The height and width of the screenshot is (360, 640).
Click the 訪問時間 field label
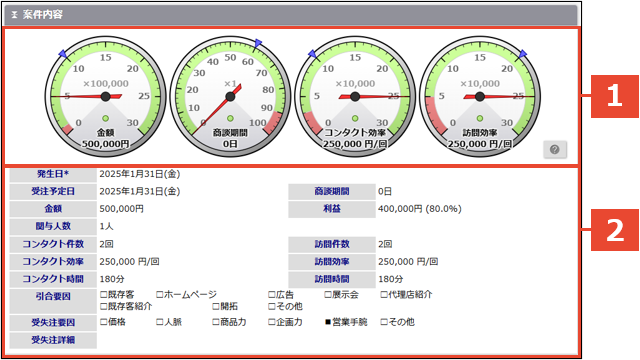coord(332,279)
